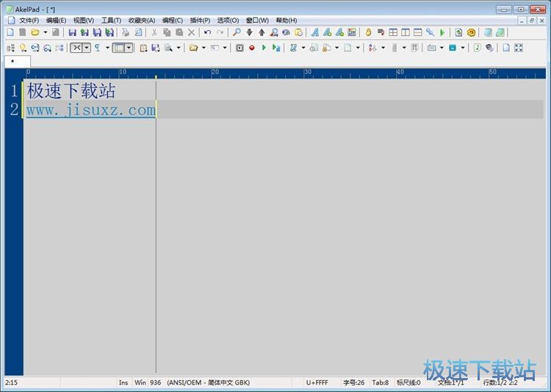Screen dimensions: 551x392
Task: Toggle the light bulb highlight icon
Action: [23, 48]
